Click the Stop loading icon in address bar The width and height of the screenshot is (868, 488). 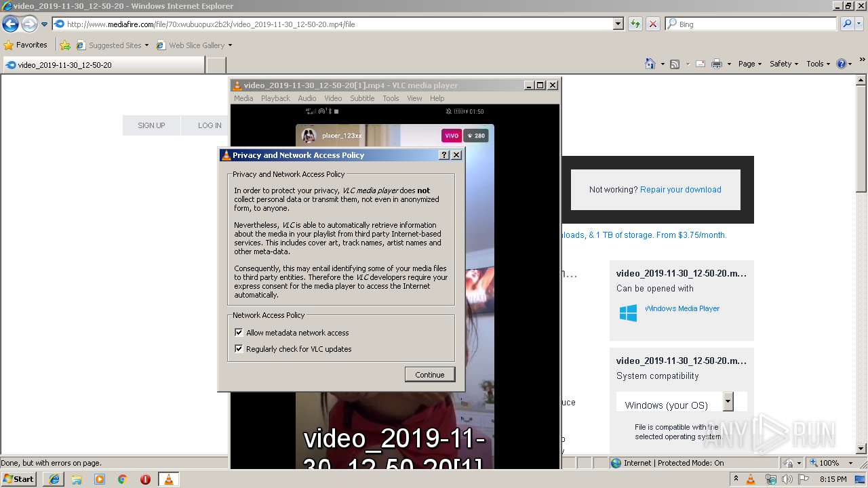(x=653, y=24)
